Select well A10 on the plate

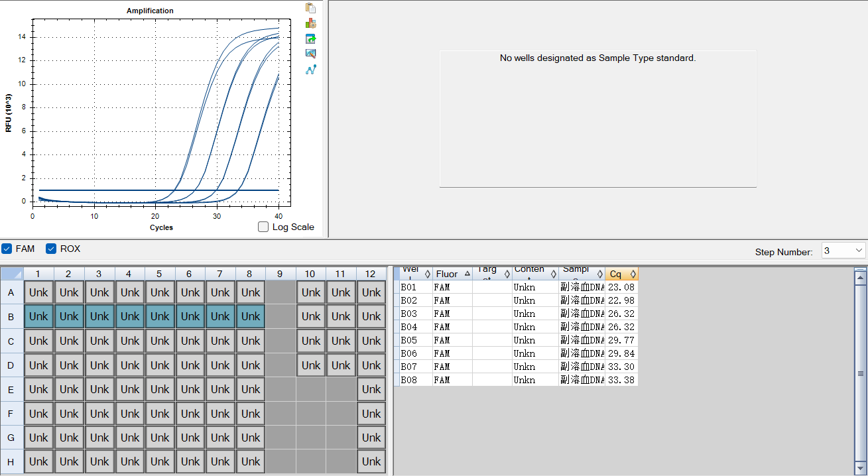click(x=311, y=292)
